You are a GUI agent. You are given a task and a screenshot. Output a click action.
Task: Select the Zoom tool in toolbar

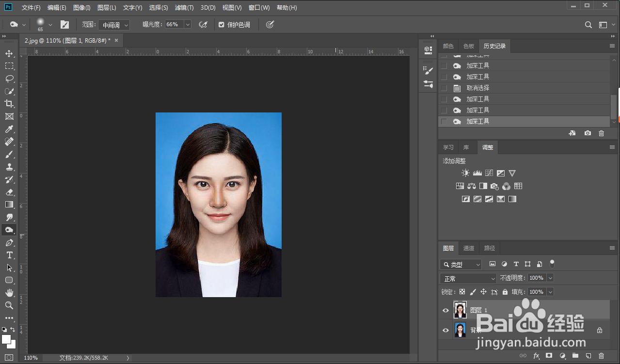tap(9, 305)
